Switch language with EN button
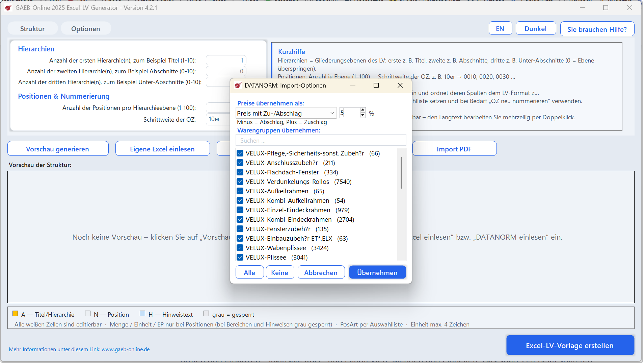The height and width of the screenshot is (364, 644). click(x=500, y=29)
